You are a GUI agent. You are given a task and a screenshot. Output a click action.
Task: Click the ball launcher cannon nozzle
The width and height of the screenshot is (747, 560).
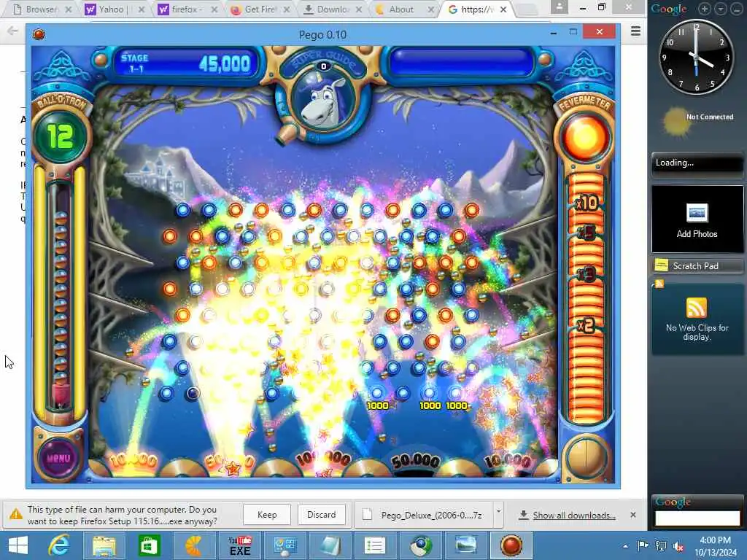pos(287,133)
